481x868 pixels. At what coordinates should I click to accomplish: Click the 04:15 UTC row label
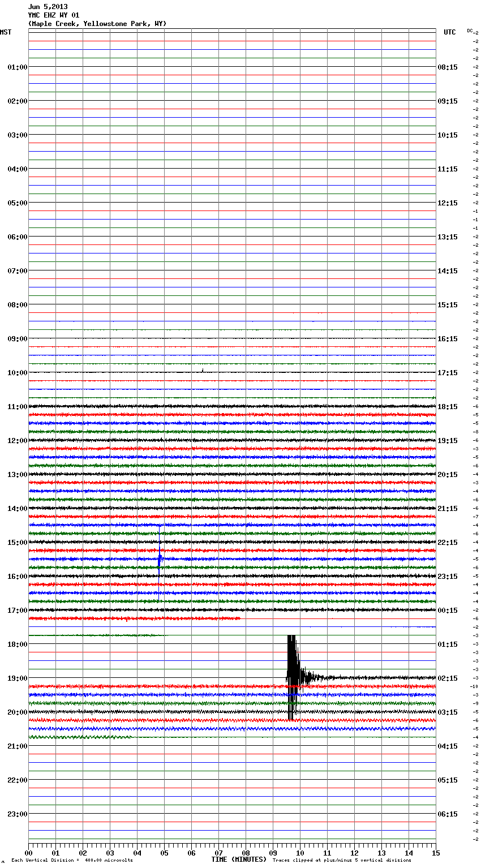click(448, 746)
